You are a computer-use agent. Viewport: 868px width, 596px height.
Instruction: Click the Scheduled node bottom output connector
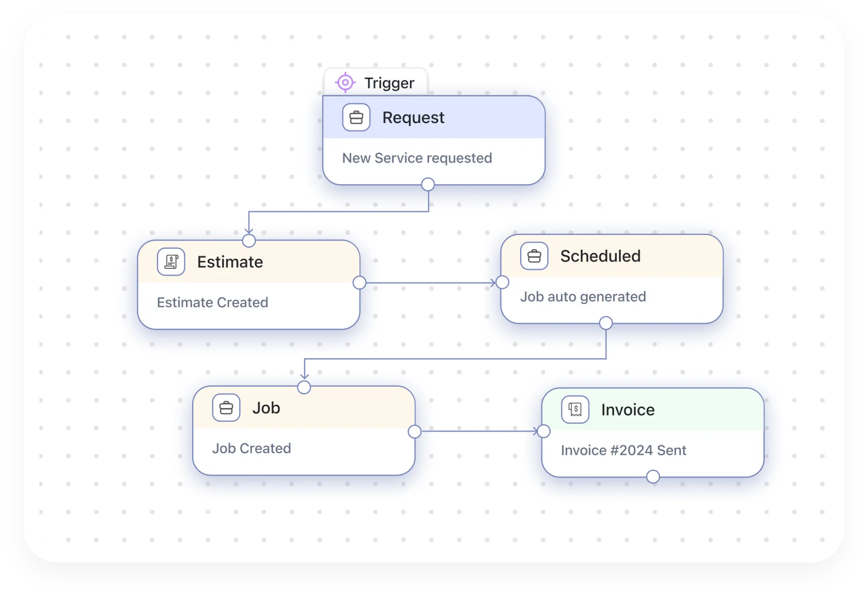pyautogui.click(x=606, y=323)
